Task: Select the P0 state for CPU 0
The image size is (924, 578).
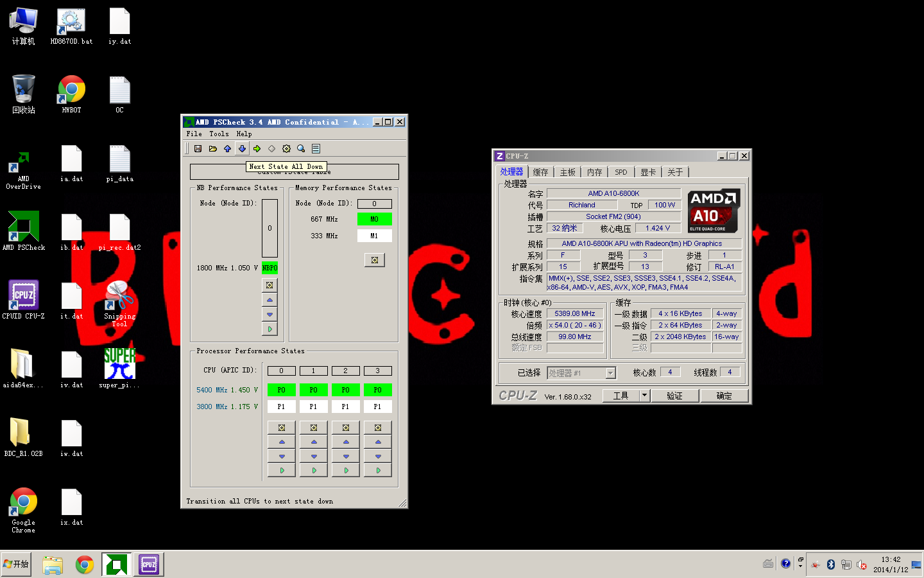Action: click(282, 390)
